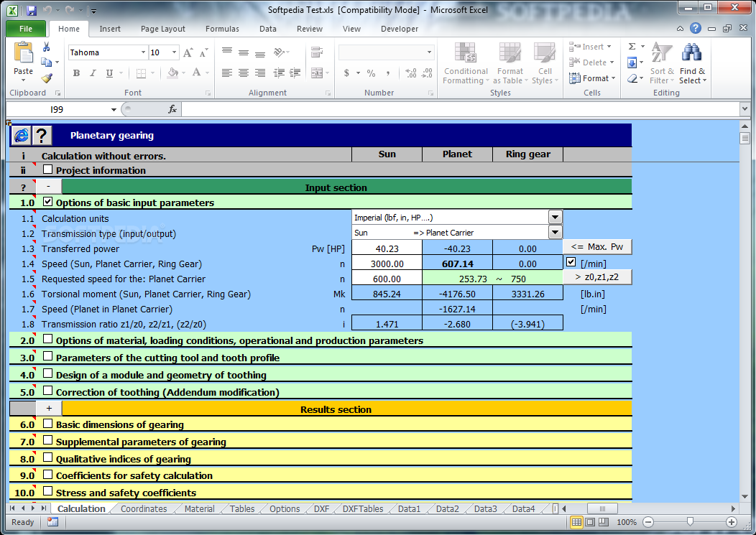Click the Save icon in the Quick Access Toolbar
The height and width of the screenshot is (535, 756).
(32, 10)
